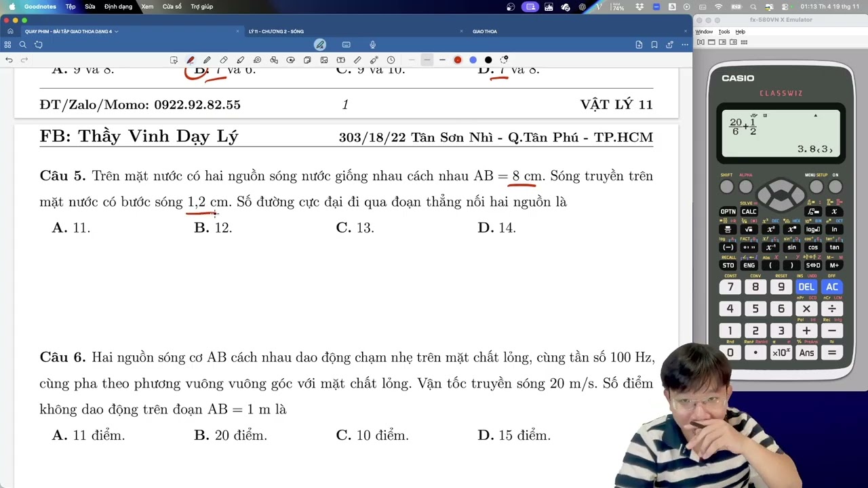This screenshot has height=488, width=868.
Task: Click the calculator ON key
Action: click(x=835, y=186)
